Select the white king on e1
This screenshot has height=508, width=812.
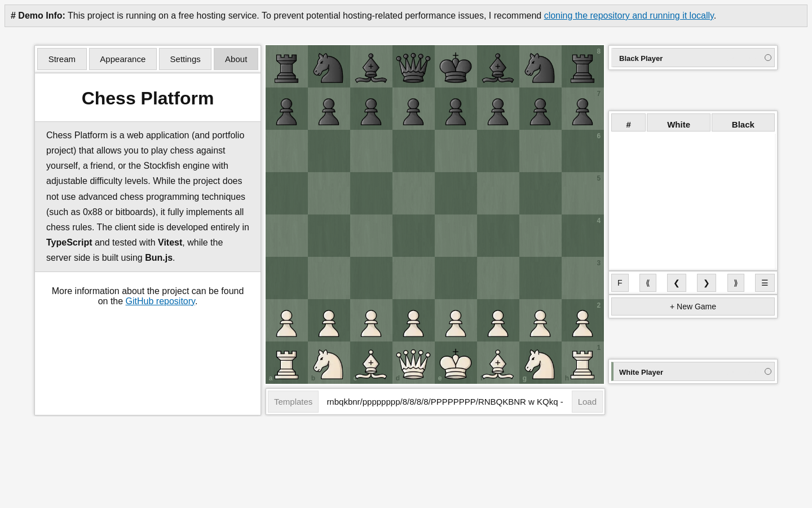[x=456, y=363]
